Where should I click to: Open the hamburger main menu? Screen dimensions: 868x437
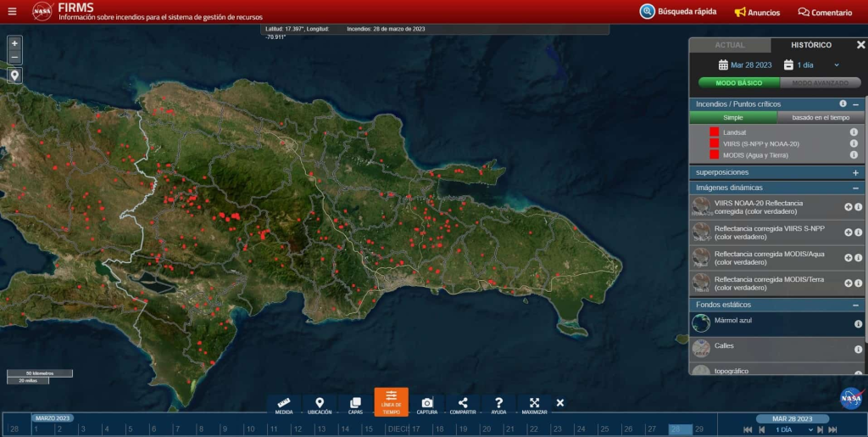click(12, 11)
